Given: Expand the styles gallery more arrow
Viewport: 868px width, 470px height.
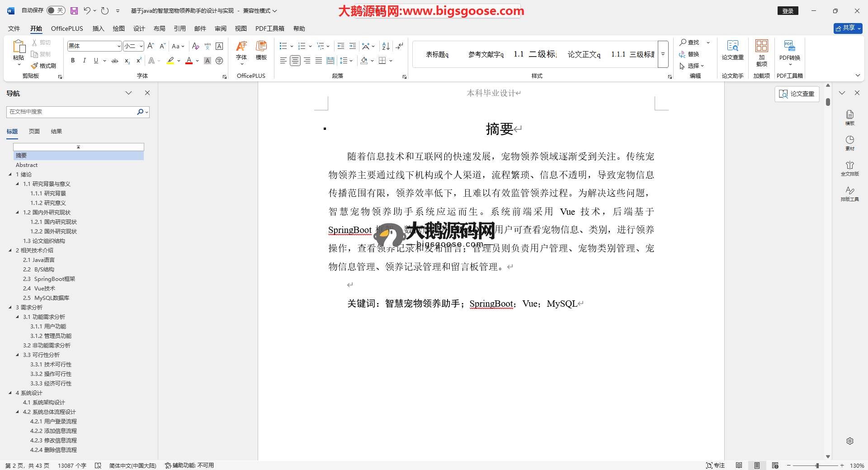Looking at the screenshot, I should coord(663,54).
